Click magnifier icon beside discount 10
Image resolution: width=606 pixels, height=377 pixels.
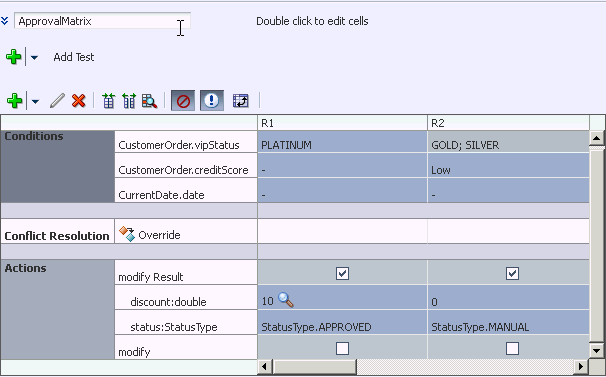(x=286, y=300)
